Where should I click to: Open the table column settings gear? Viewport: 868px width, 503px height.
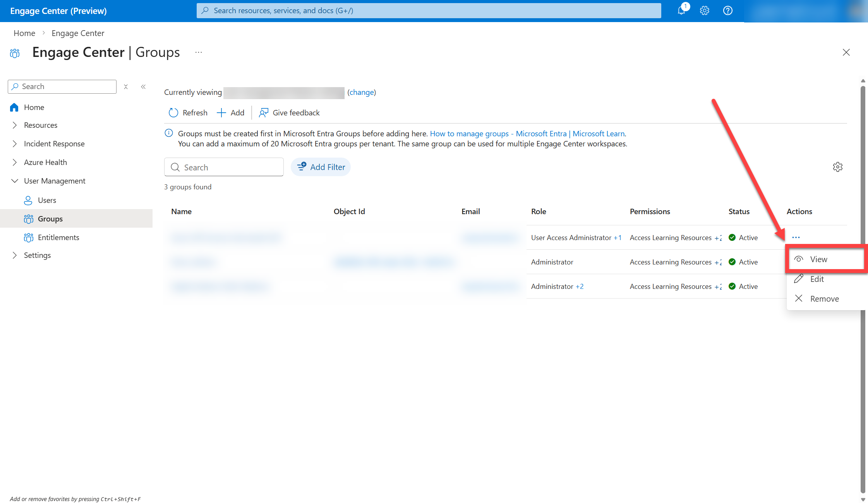coord(838,167)
